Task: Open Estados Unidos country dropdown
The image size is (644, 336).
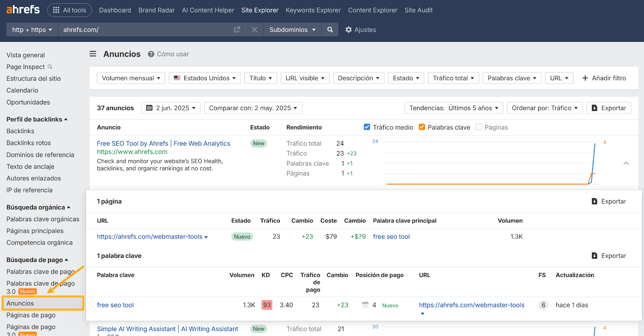Action: (x=205, y=78)
